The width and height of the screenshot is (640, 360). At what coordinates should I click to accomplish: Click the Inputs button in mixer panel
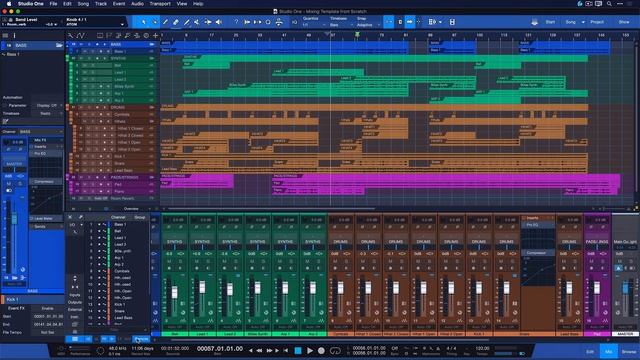pyautogui.click(x=75, y=295)
